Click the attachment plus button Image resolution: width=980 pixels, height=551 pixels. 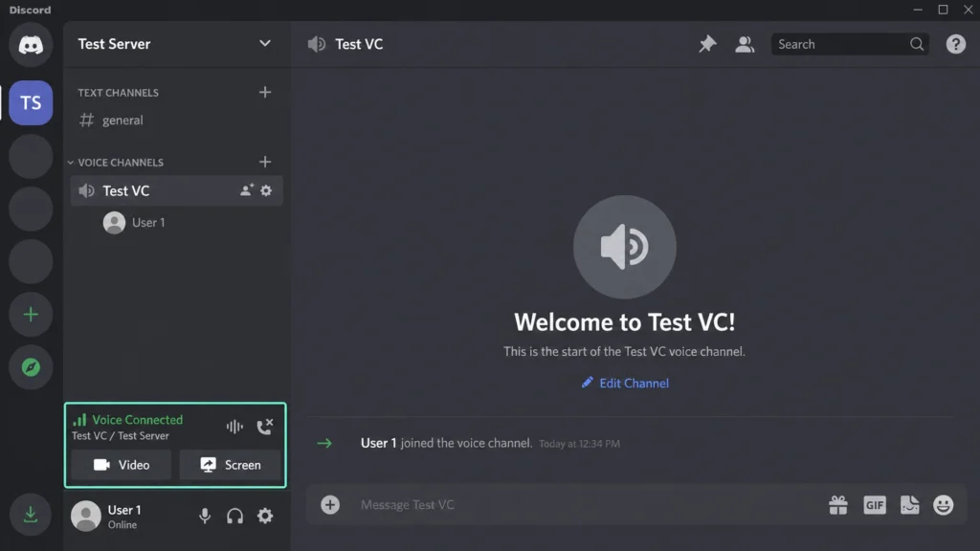click(330, 505)
